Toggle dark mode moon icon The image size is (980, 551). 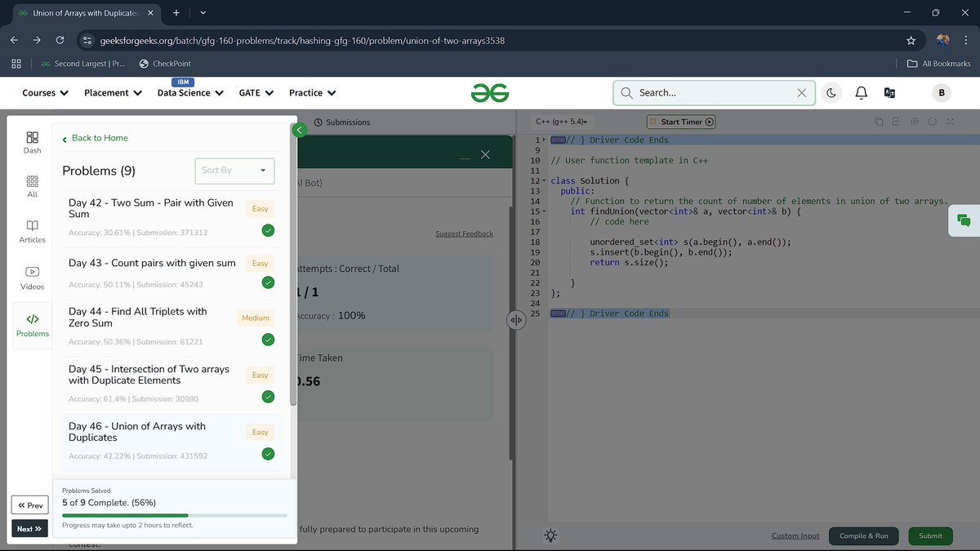tap(831, 93)
